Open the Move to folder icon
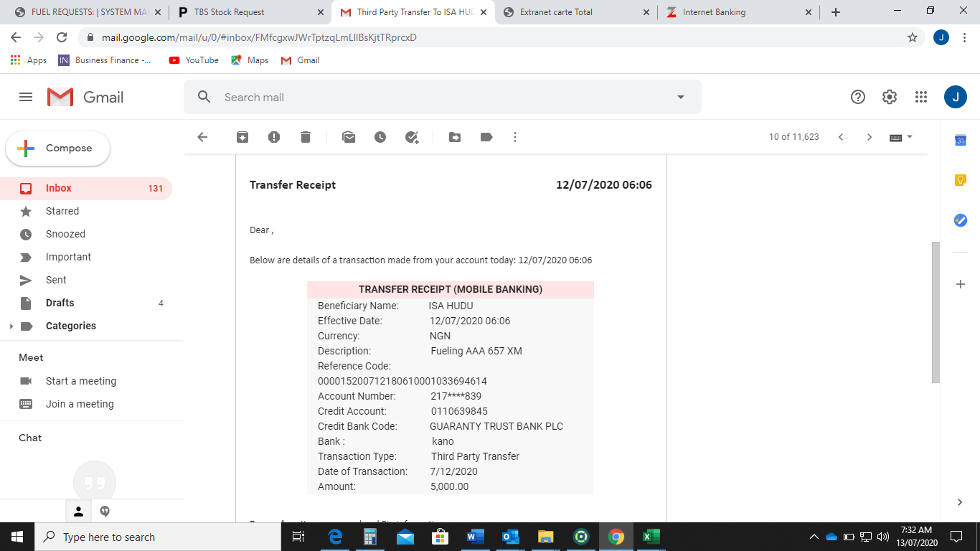The image size is (980, 551). pos(455,137)
